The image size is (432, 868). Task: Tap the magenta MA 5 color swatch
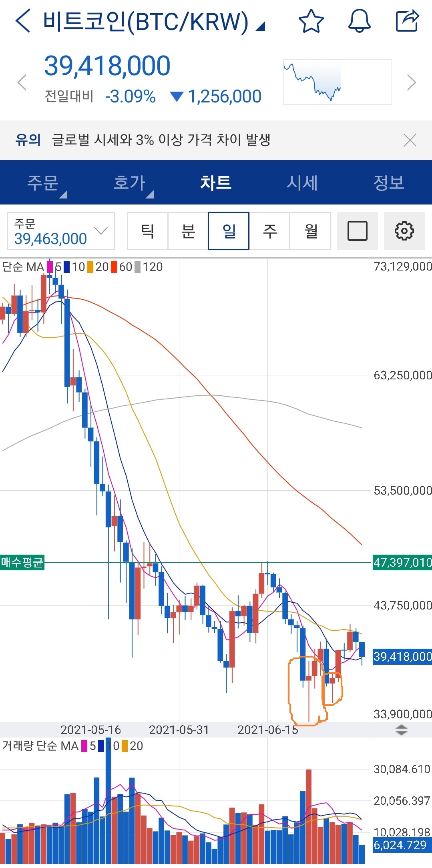tap(50, 267)
